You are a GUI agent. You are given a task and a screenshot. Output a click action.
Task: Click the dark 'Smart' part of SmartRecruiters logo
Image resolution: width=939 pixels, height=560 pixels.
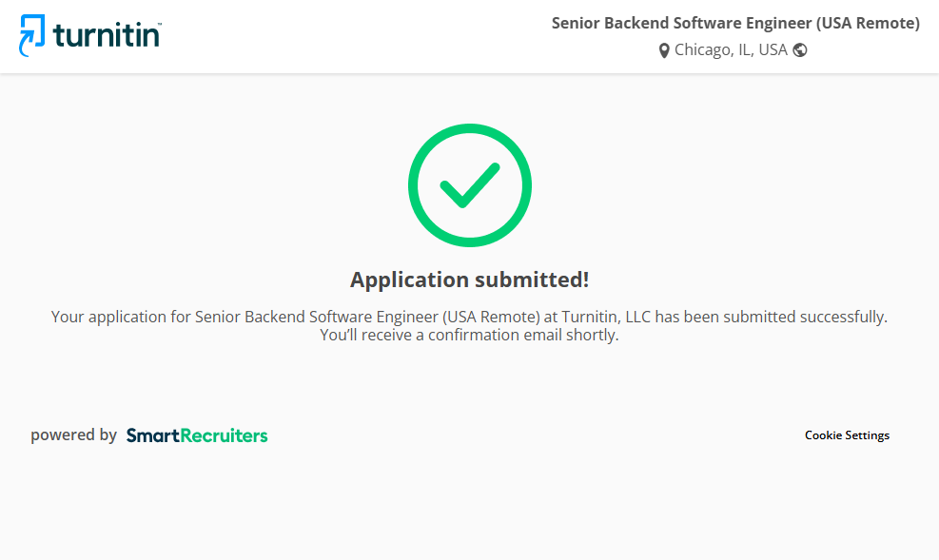(x=147, y=435)
